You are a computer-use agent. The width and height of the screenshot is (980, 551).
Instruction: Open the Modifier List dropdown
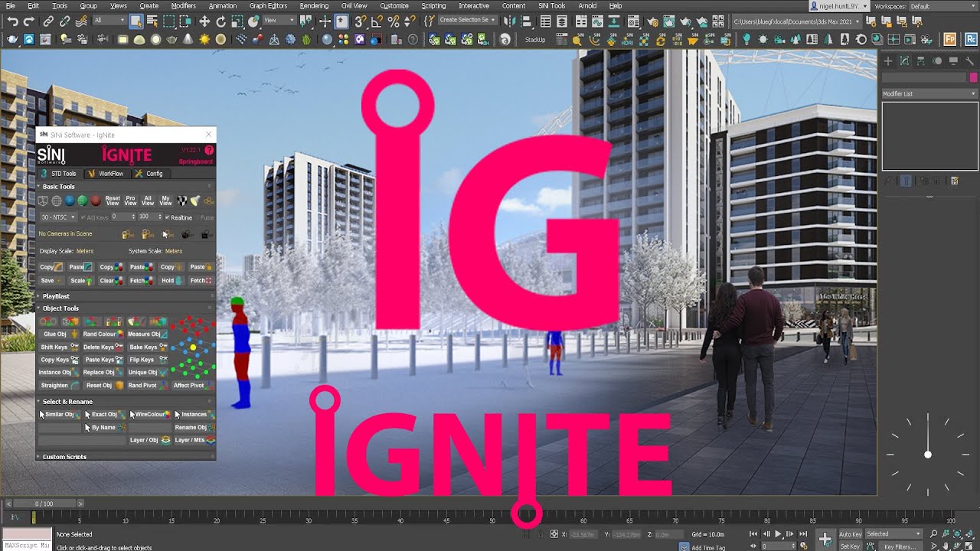point(929,93)
